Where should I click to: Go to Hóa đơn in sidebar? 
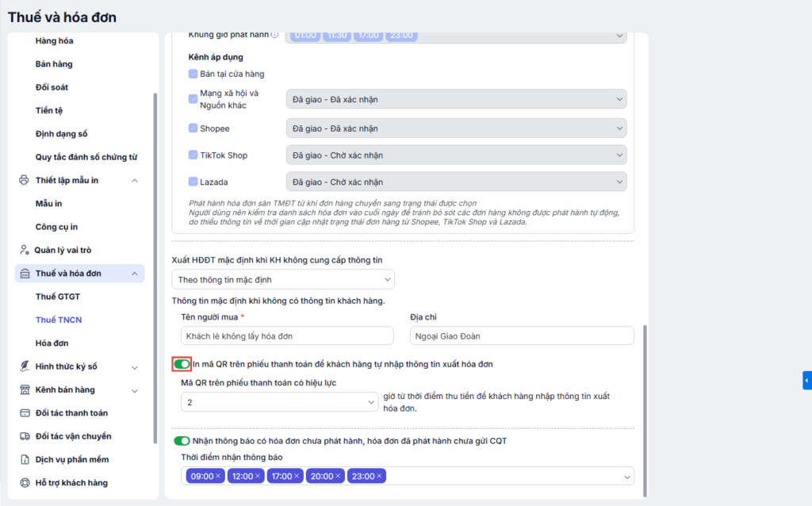[x=52, y=343]
